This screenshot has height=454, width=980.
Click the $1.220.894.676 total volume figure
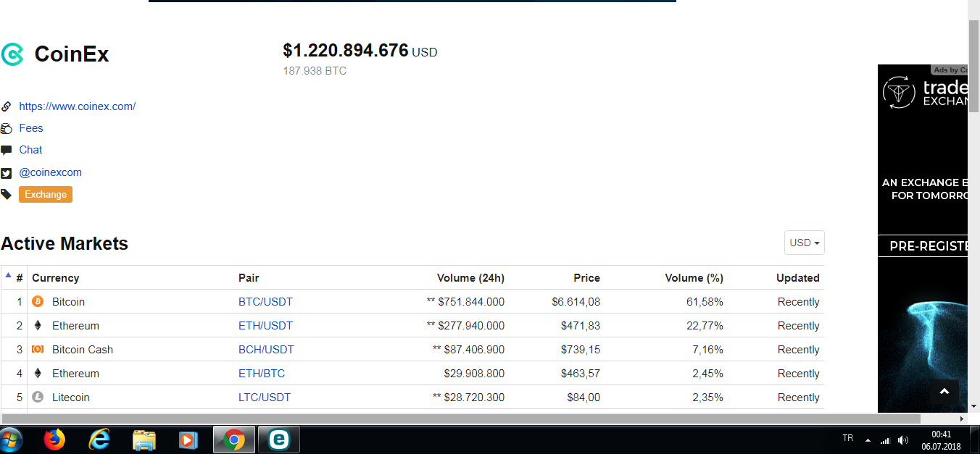pyautogui.click(x=346, y=51)
